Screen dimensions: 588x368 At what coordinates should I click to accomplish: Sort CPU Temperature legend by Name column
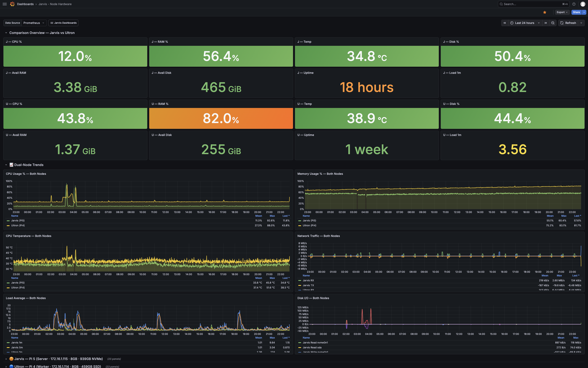tap(14, 278)
